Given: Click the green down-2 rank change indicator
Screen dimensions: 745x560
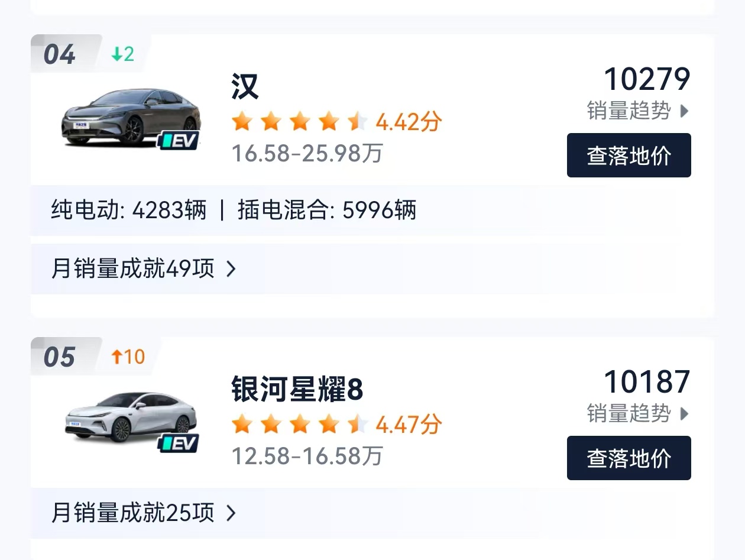Looking at the screenshot, I should (x=123, y=54).
